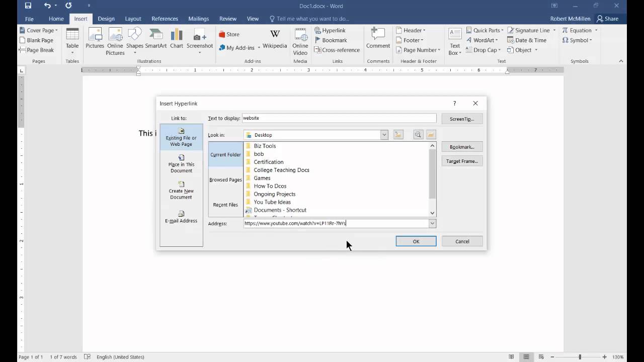The image size is (644, 362).
Task: Redo the last action in title bar
Action: [x=68, y=6]
